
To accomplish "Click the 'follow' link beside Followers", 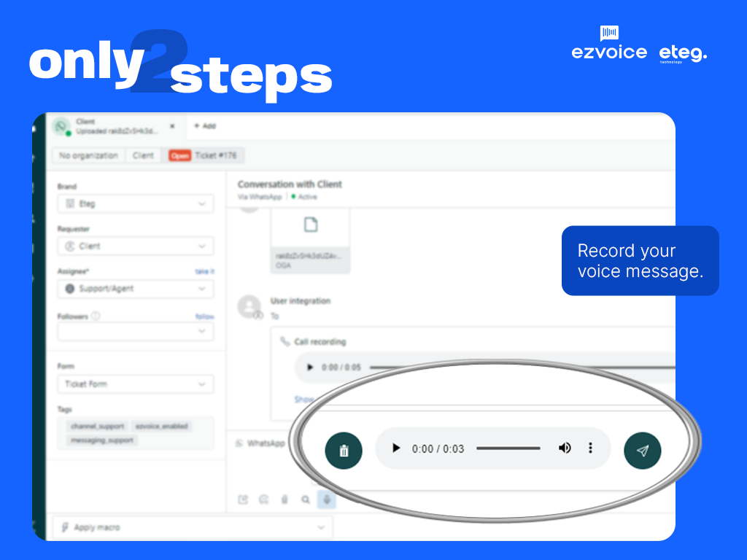I will [204, 316].
